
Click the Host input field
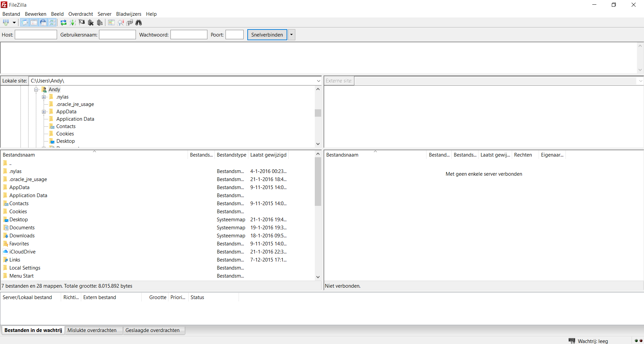pos(36,35)
